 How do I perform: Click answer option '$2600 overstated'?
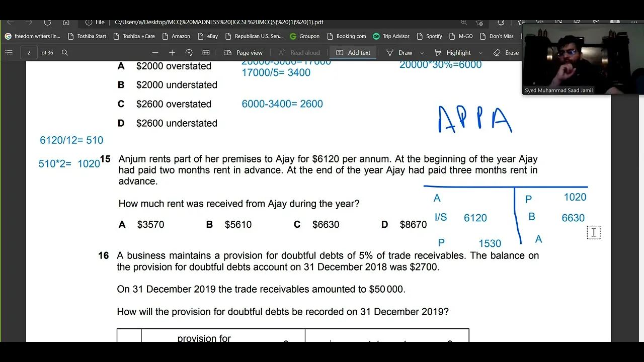click(x=174, y=104)
